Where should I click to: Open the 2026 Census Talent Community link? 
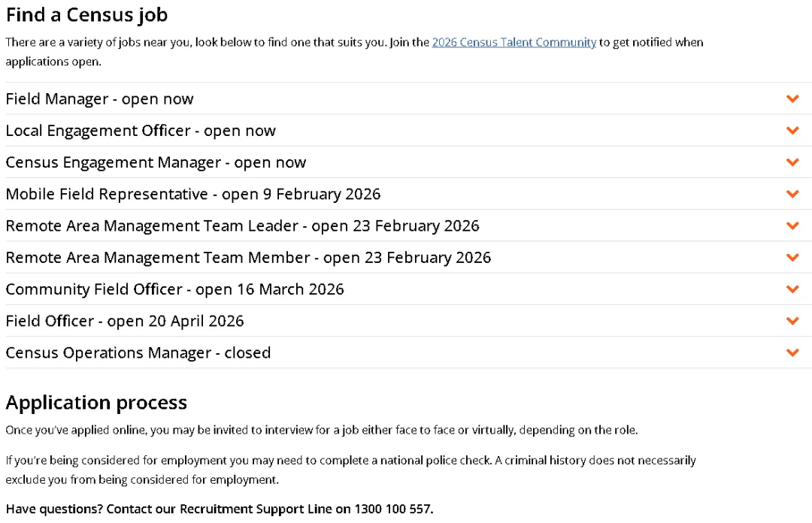tap(514, 42)
